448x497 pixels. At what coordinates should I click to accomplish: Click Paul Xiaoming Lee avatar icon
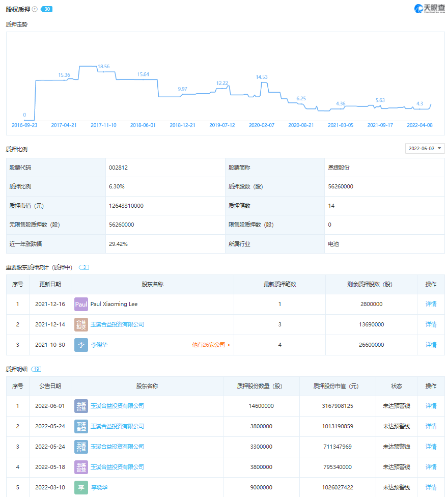[81, 304]
